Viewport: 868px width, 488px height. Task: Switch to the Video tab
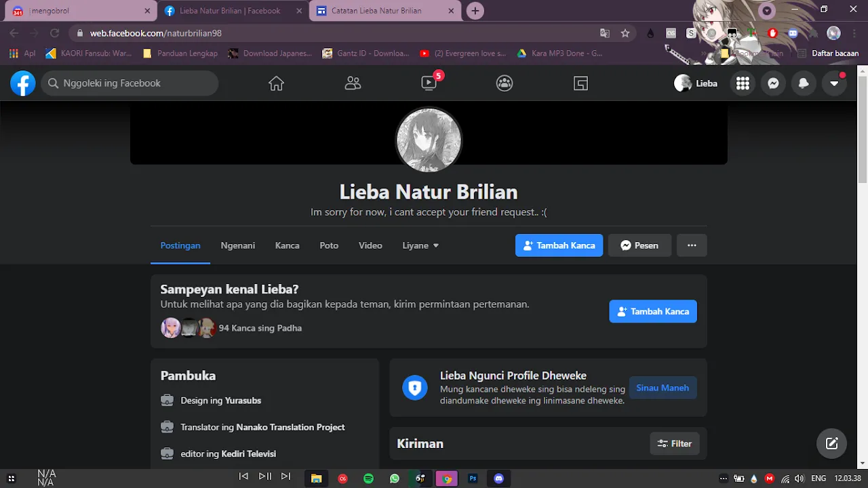pyautogui.click(x=370, y=245)
